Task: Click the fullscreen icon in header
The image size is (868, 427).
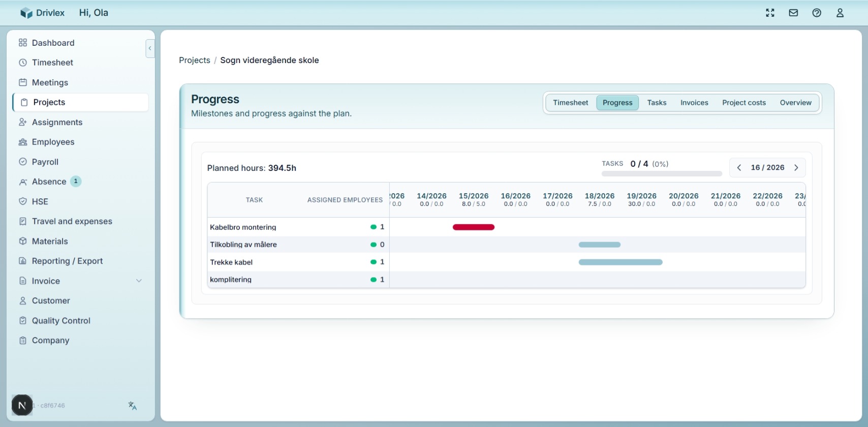Action: [770, 13]
